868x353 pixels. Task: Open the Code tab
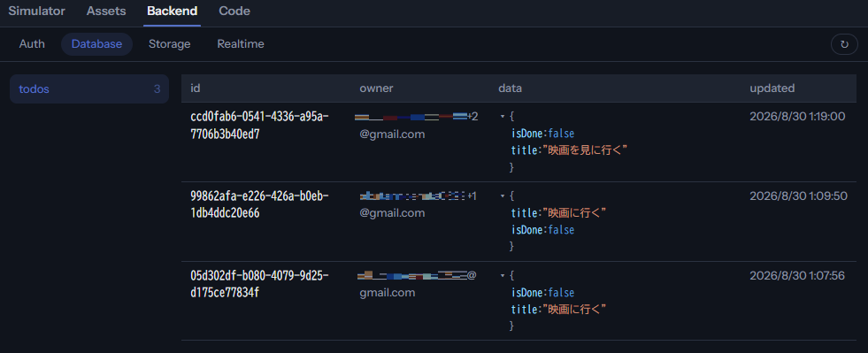[x=234, y=12]
